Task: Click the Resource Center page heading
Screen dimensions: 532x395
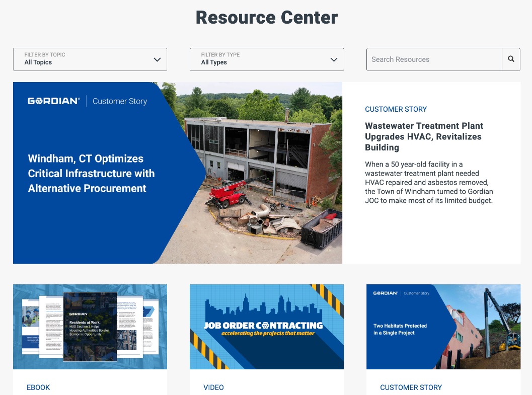Action: pos(267,17)
